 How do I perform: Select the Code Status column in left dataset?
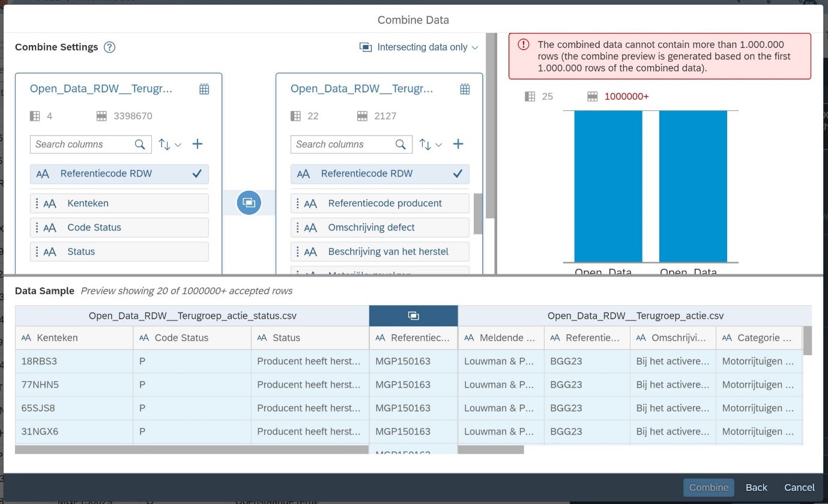(x=119, y=227)
